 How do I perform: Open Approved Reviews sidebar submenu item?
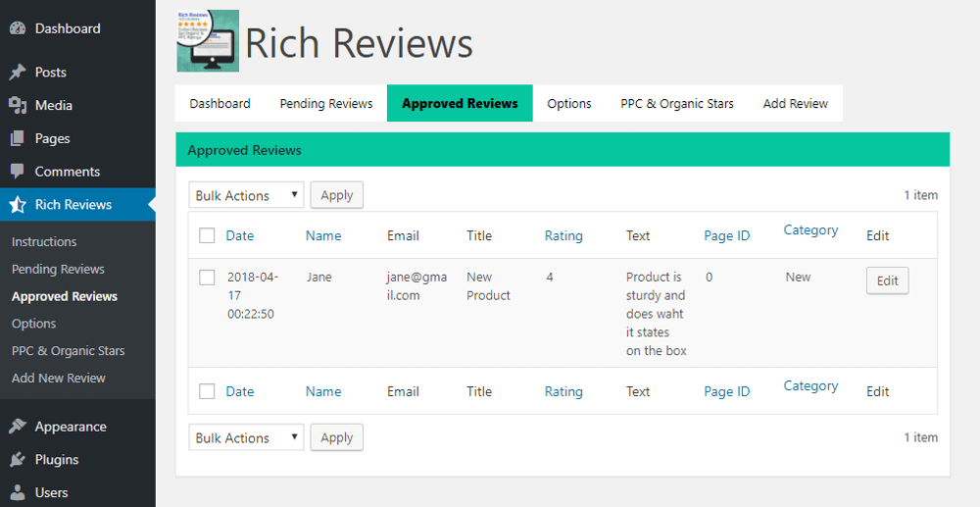click(x=65, y=296)
